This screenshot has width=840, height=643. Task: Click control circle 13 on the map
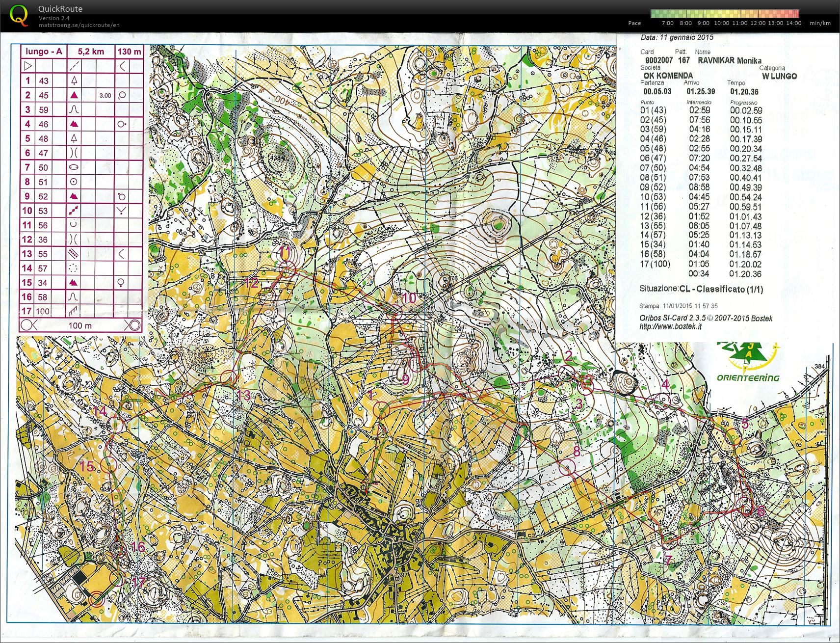click(x=228, y=377)
